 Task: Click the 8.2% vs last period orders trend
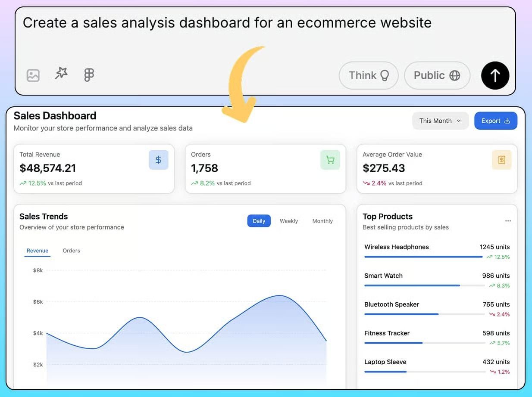coord(221,183)
